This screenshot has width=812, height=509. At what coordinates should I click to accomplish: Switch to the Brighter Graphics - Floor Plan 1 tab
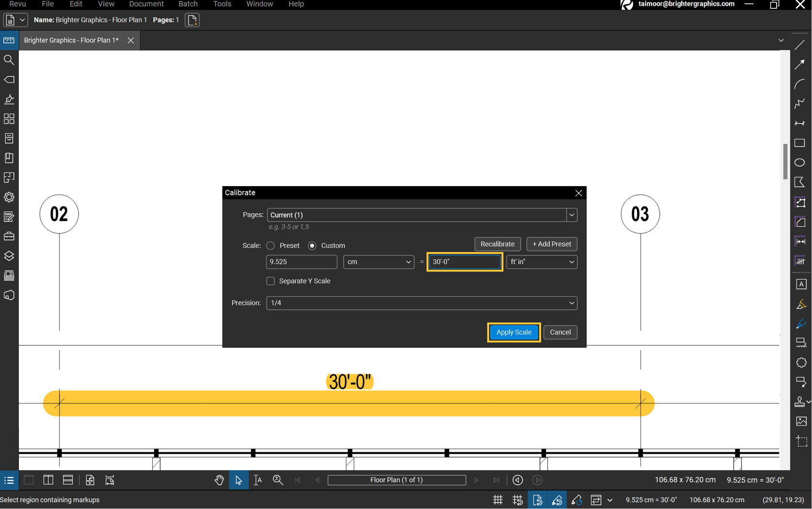71,40
